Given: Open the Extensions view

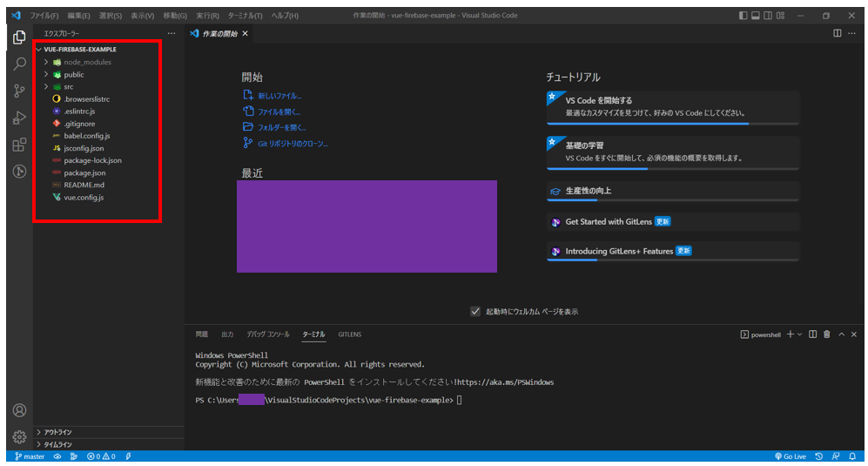Looking at the screenshot, I should click(19, 145).
